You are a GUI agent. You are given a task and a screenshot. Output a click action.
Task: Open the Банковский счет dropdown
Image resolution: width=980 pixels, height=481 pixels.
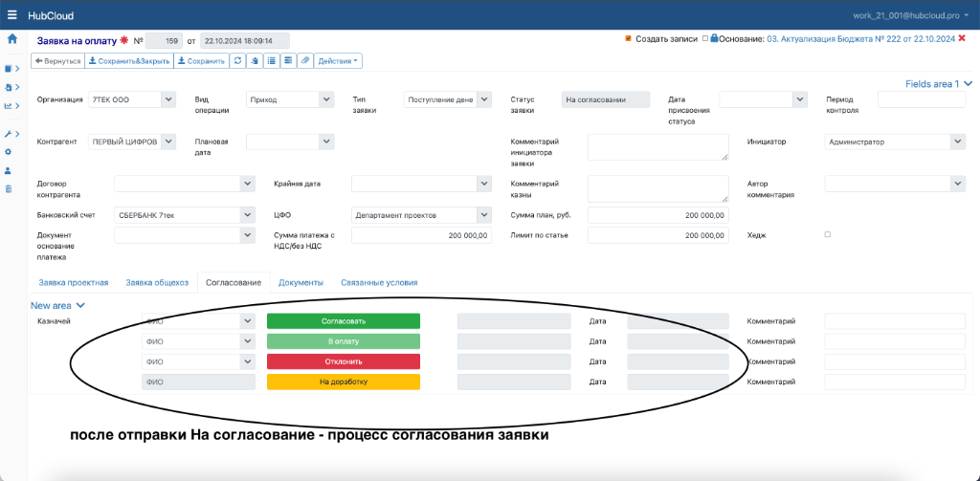coord(248,215)
